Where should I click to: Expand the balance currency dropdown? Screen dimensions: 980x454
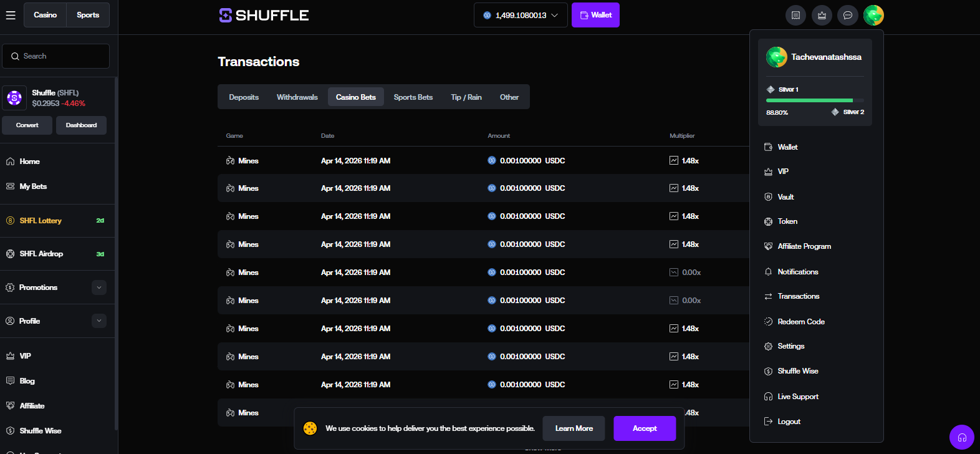(521, 15)
